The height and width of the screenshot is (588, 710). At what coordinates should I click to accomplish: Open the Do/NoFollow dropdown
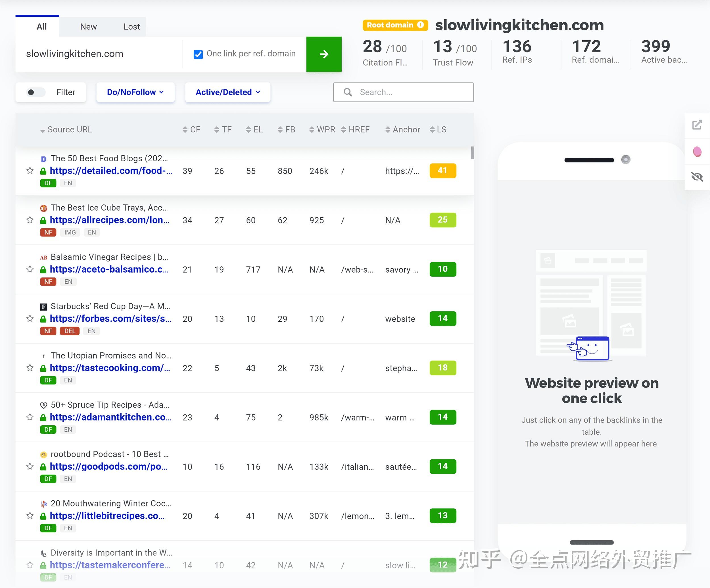[135, 92]
